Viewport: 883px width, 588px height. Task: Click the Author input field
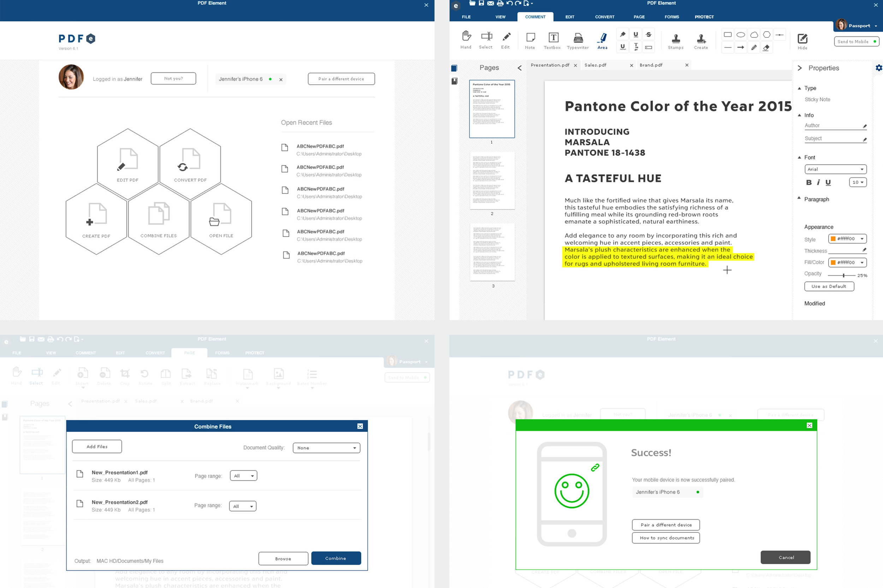tap(835, 126)
